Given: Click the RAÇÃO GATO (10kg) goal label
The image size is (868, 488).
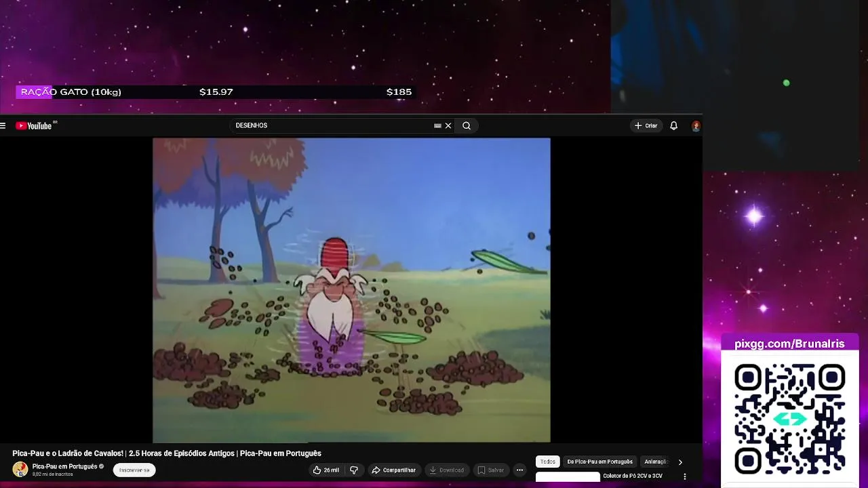Looking at the screenshot, I should (71, 92).
